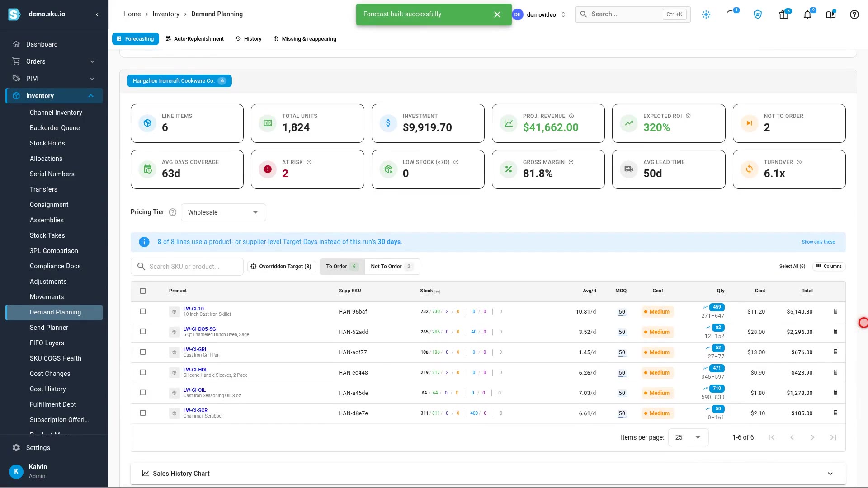Check the LW-CI-DO5-SG row checkbox
This screenshot has width=868, height=488.
(x=143, y=332)
